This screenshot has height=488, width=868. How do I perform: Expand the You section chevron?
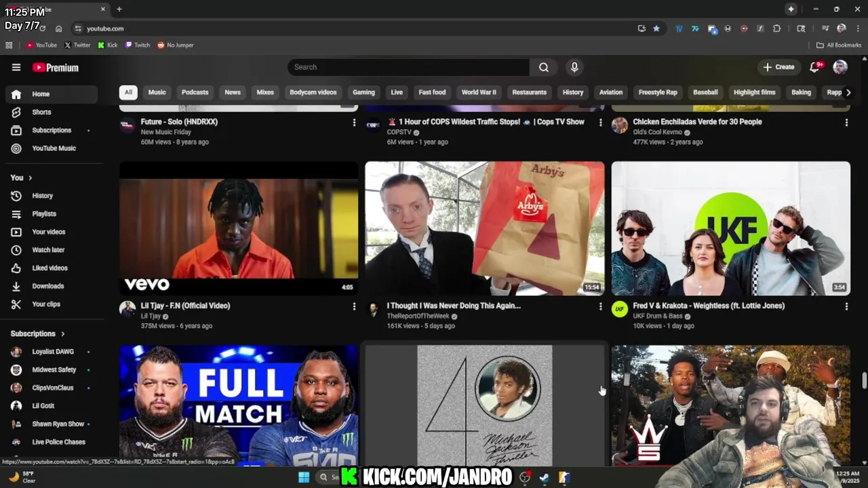(x=30, y=178)
